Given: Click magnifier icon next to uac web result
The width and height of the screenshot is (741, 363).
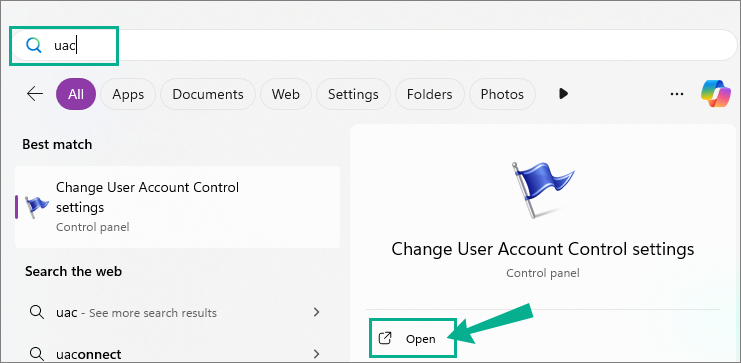Looking at the screenshot, I should tap(36, 312).
